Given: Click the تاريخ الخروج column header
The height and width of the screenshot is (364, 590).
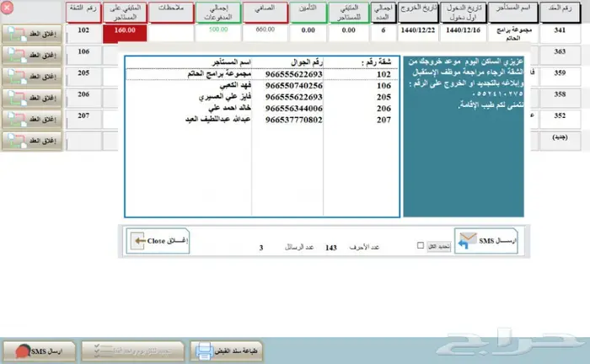Looking at the screenshot, I should pyautogui.click(x=418, y=12).
